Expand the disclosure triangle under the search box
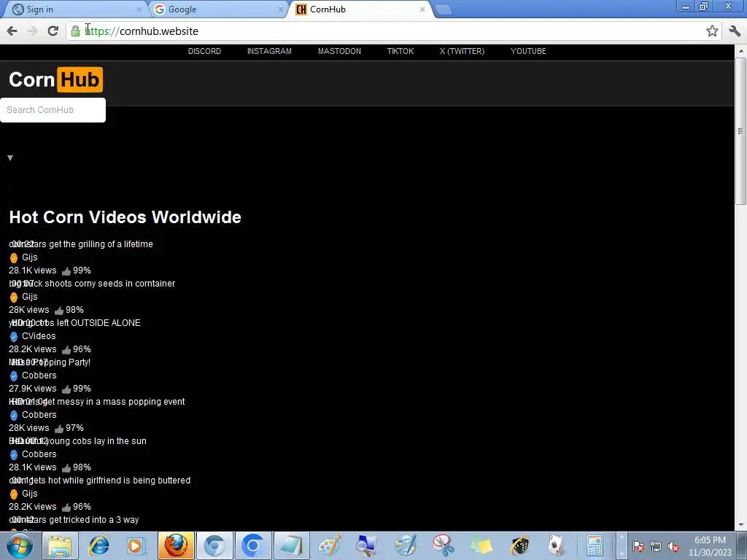 pyautogui.click(x=10, y=157)
